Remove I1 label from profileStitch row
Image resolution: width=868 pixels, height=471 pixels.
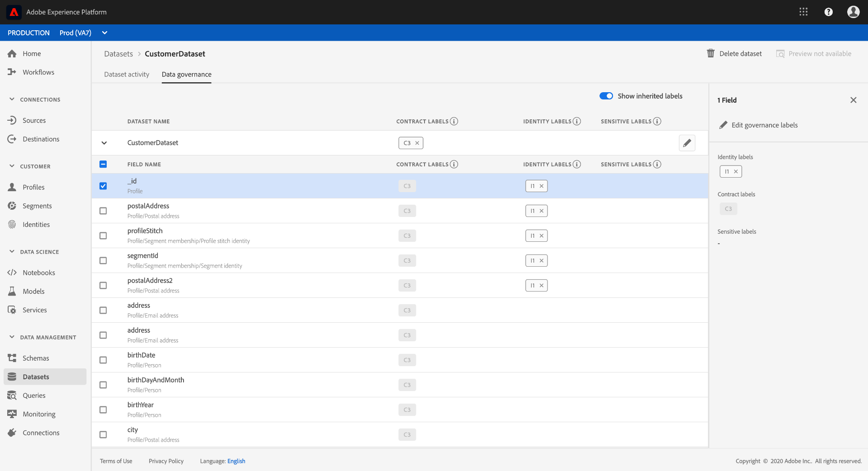542,236
